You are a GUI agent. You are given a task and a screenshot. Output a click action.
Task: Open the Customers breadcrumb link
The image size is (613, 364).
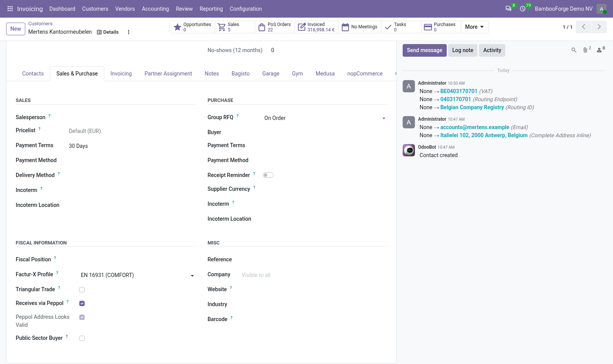tap(40, 24)
